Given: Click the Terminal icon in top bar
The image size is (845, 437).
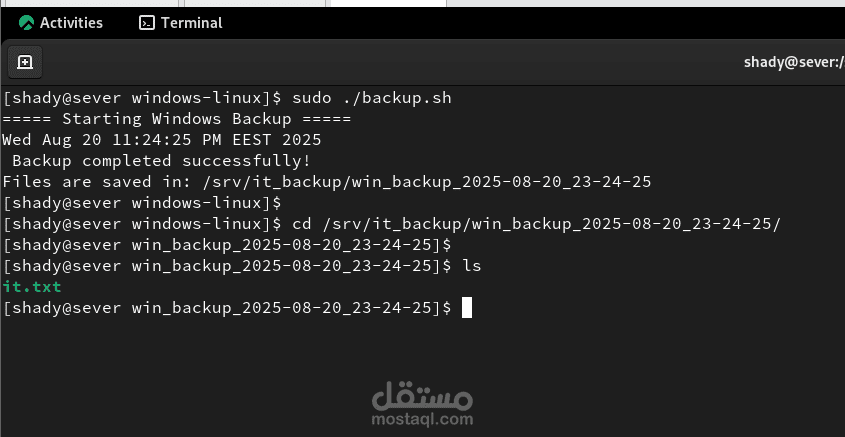Looking at the screenshot, I should tap(147, 22).
